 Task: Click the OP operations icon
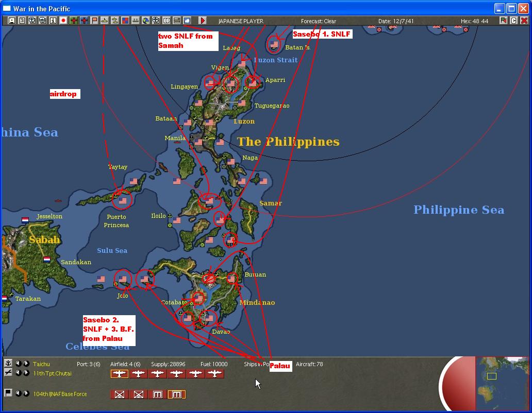coord(167,21)
